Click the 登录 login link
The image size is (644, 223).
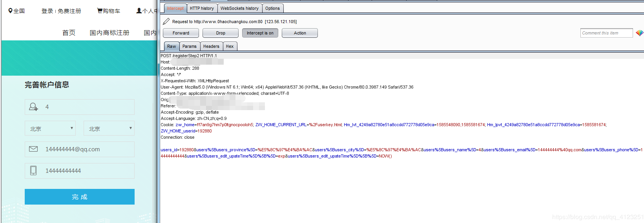point(47,11)
